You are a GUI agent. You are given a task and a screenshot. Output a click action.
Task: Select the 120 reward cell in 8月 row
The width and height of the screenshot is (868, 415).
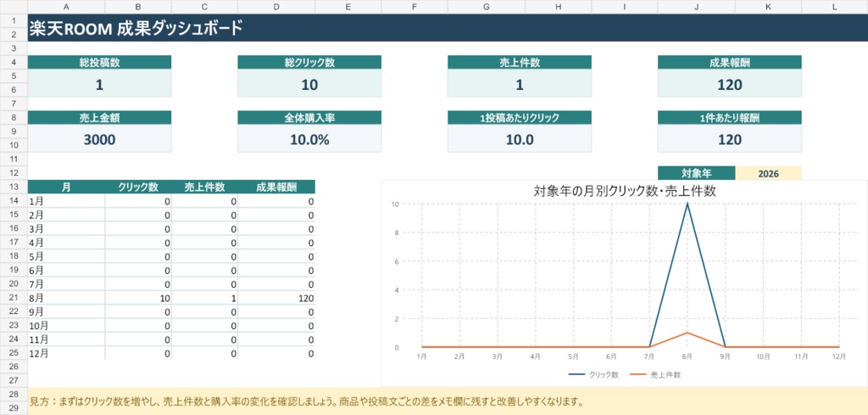click(x=276, y=298)
